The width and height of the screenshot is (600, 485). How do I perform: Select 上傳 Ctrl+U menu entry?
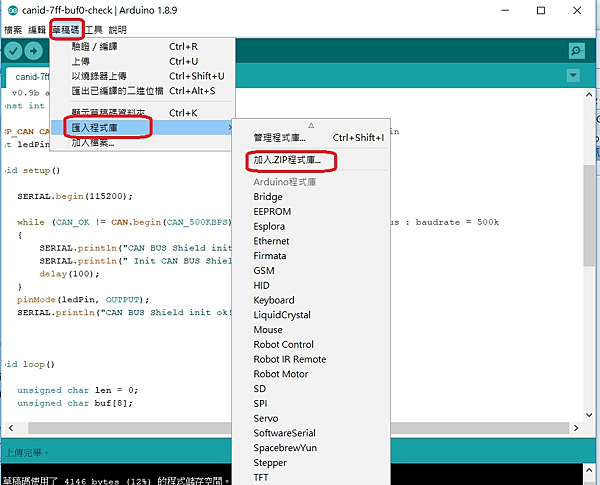click(142, 61)
